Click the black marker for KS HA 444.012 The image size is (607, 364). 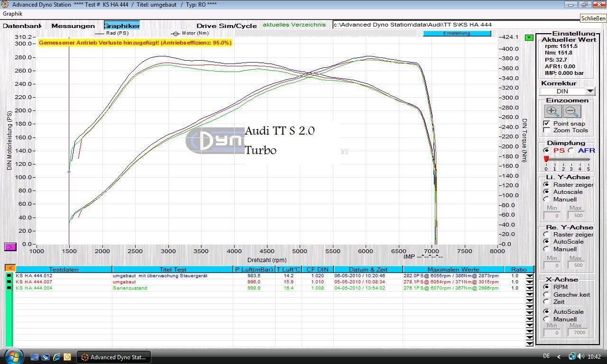pyautogui.click(x=9, y=276)
